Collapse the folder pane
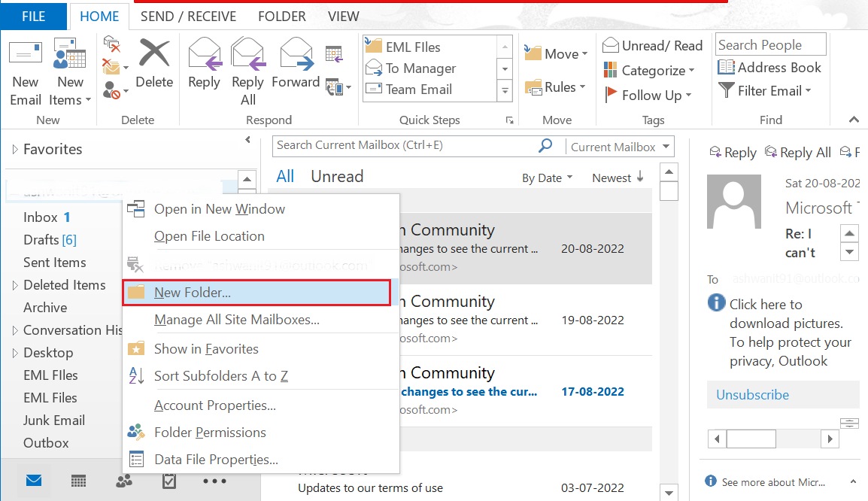Image resolution: width=868 pixels, height=501 pixels. pyautogui.click(x=248, y=140)
